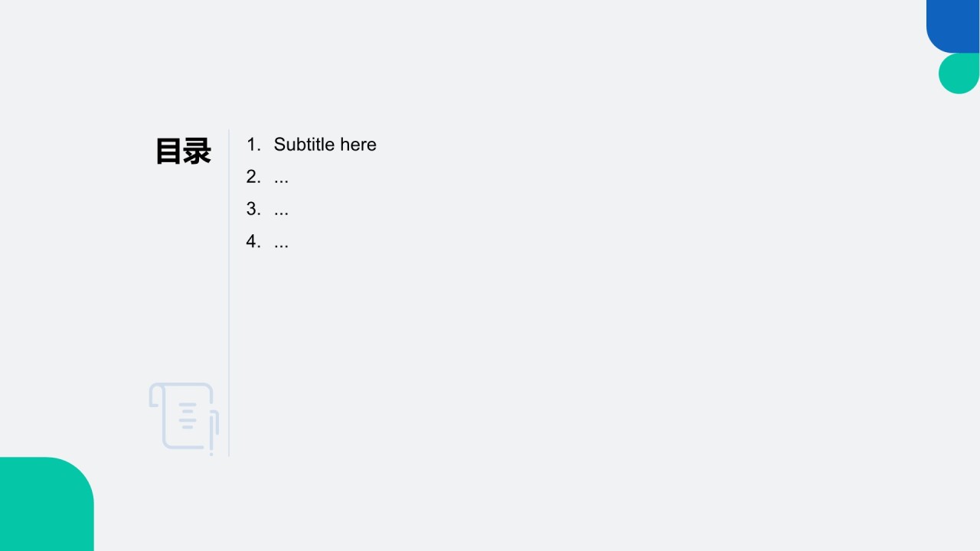The image size is (980, 551).
Task: Select the list number '4.'
Action: (253, 242)
